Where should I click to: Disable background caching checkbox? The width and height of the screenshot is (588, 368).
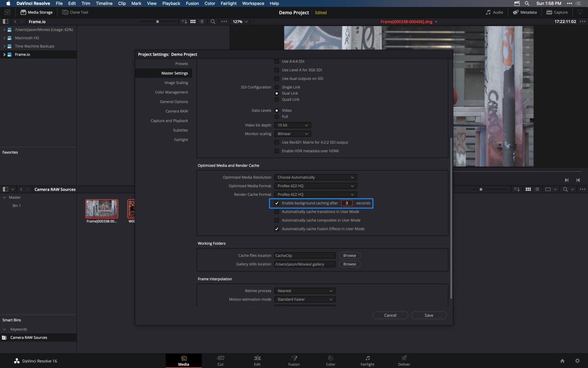coord(277,203)
